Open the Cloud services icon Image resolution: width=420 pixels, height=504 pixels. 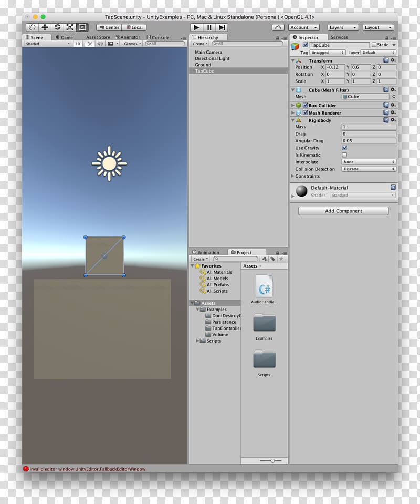click(x=278, y=28)
